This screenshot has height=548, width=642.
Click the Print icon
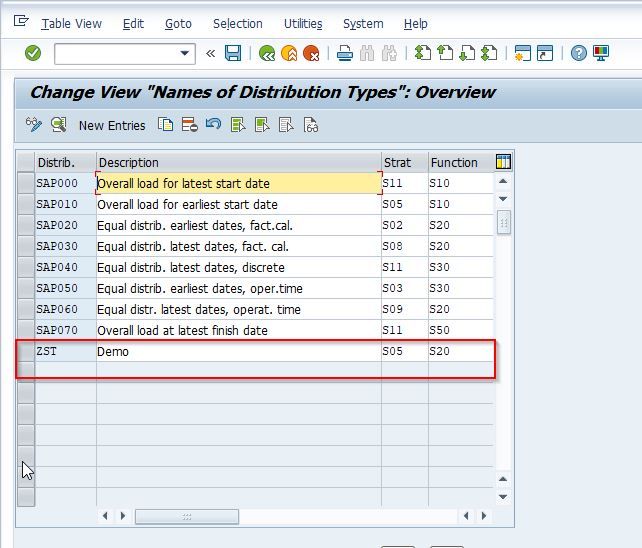(x=345, y=53)
